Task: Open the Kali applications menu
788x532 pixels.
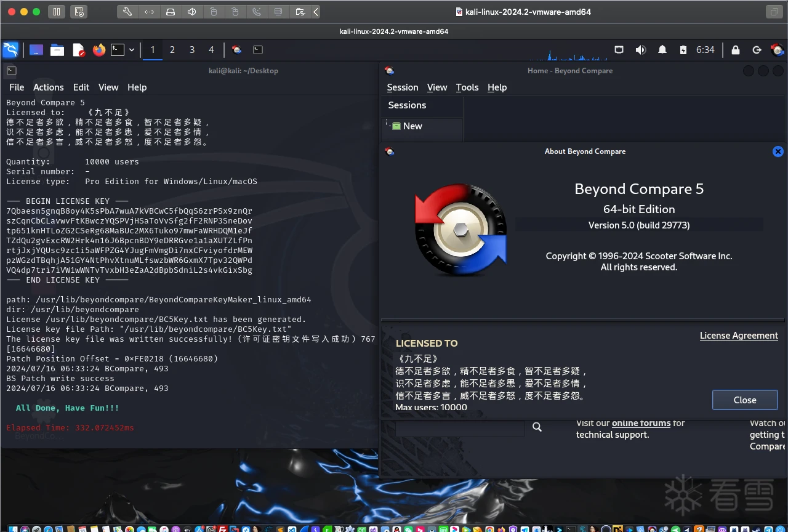Action: click(x=10, y=50)
